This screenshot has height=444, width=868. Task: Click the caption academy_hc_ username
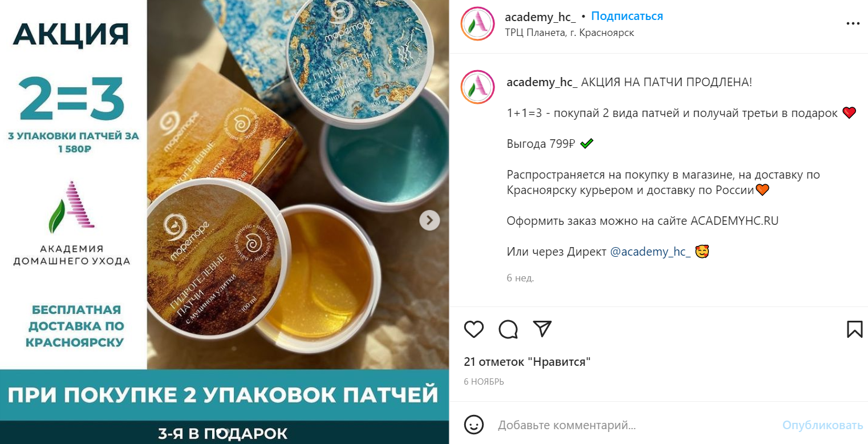click(x=542, y=82)
